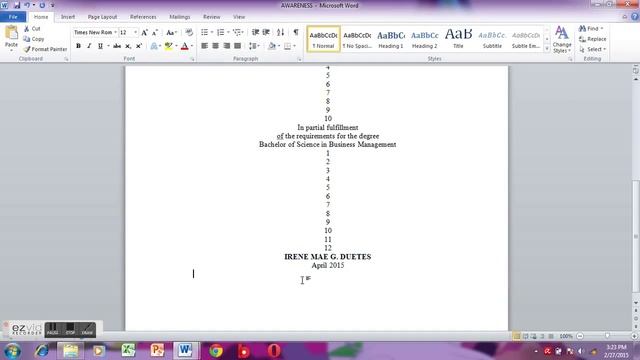
Task: Toggle underline formatting
Action: [x=100, y=46]
